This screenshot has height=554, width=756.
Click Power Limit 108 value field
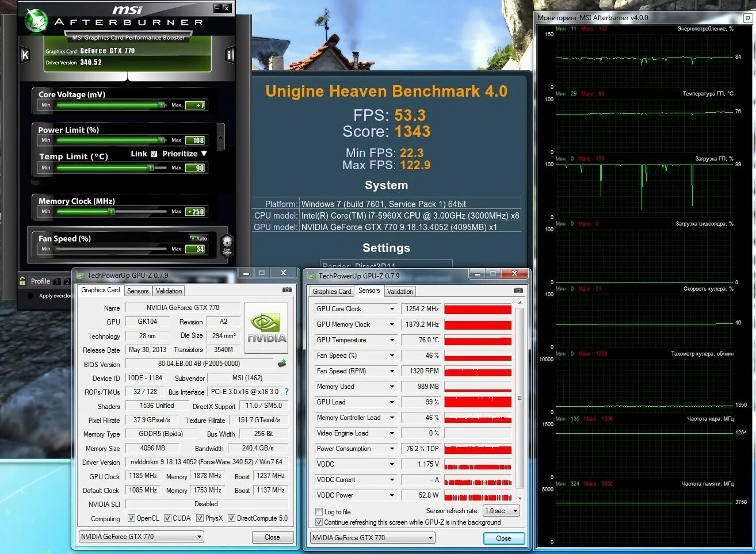pos(196,140)
